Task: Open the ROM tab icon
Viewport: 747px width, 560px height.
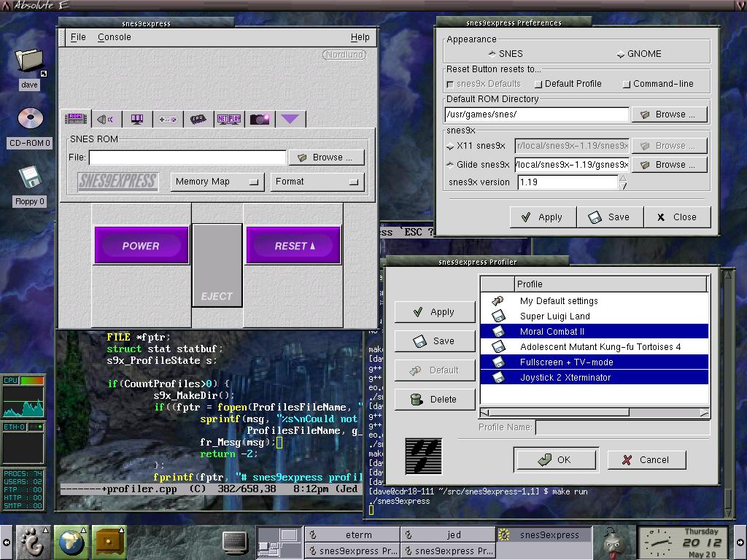Action: (x=76, y=119)
